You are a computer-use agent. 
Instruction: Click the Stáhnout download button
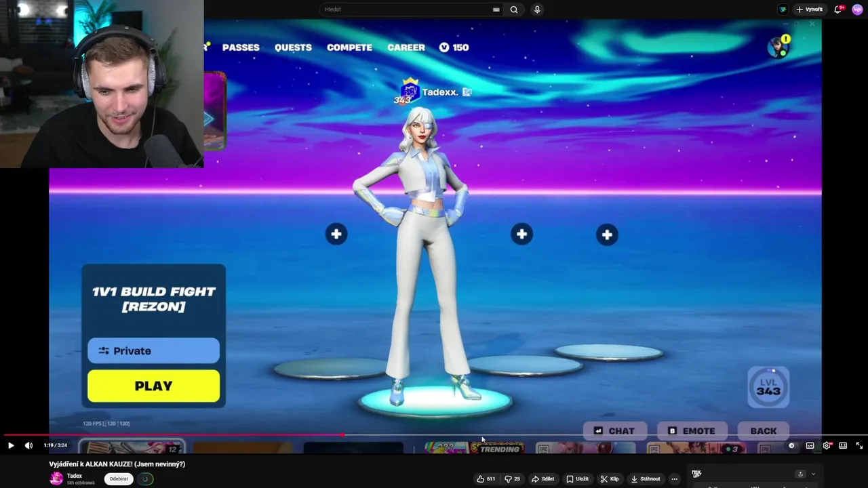(x=645, y=479)
